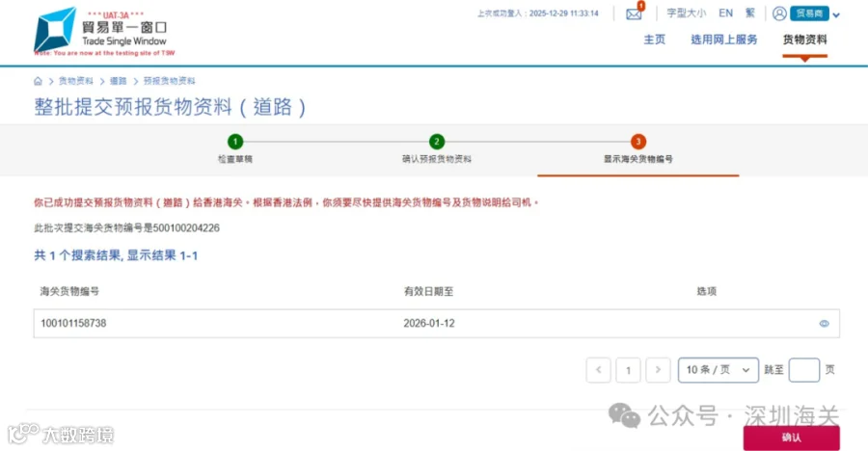Image resolution: width=868 pixels, height=451 pixels.
Task: Open the user account avatar icon
Action: point(779,13)
